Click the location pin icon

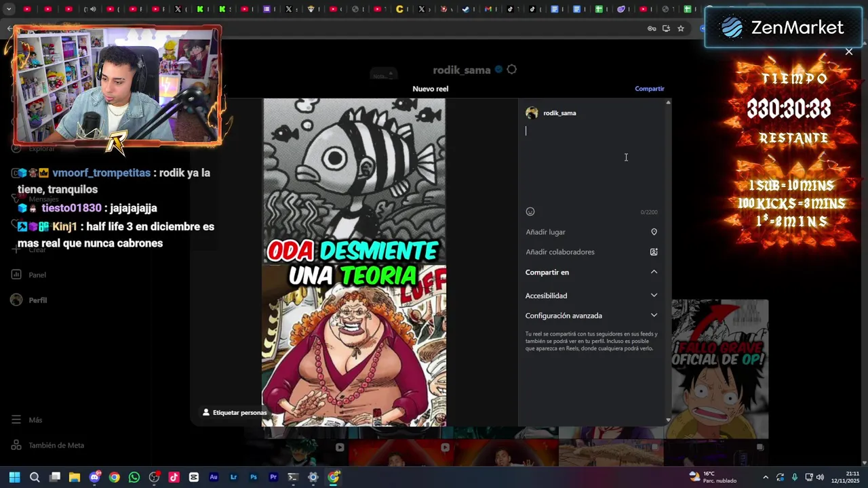[654, 232]
